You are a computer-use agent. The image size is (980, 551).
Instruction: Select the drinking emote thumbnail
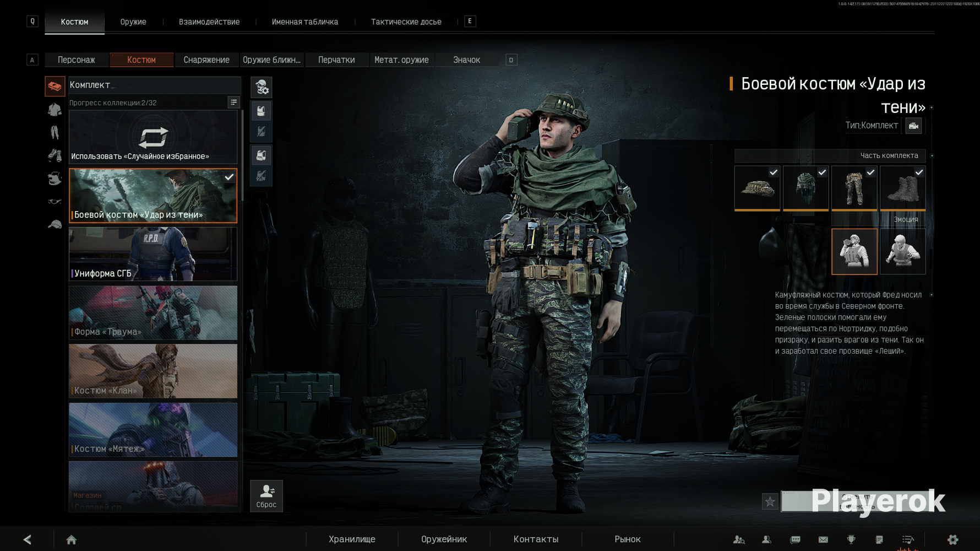(854, 252)
